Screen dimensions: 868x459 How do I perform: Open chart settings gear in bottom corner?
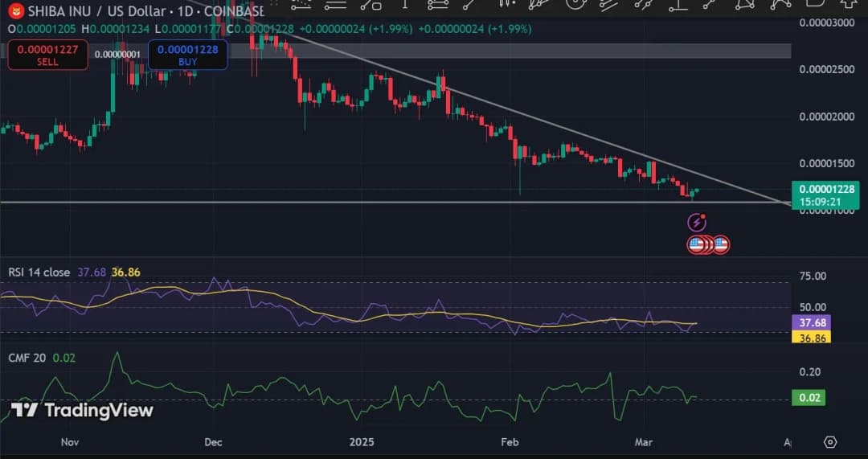pyautogui.click(x=830, y=442)
